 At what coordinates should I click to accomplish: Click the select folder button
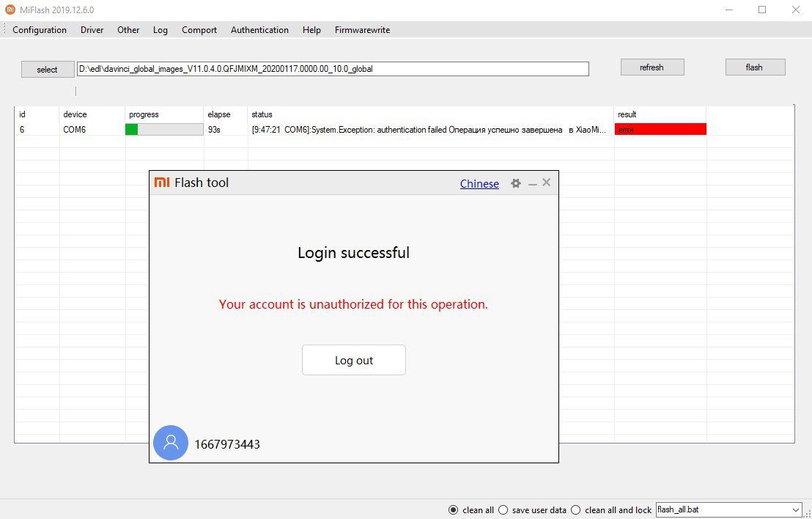tap(47, 70)
